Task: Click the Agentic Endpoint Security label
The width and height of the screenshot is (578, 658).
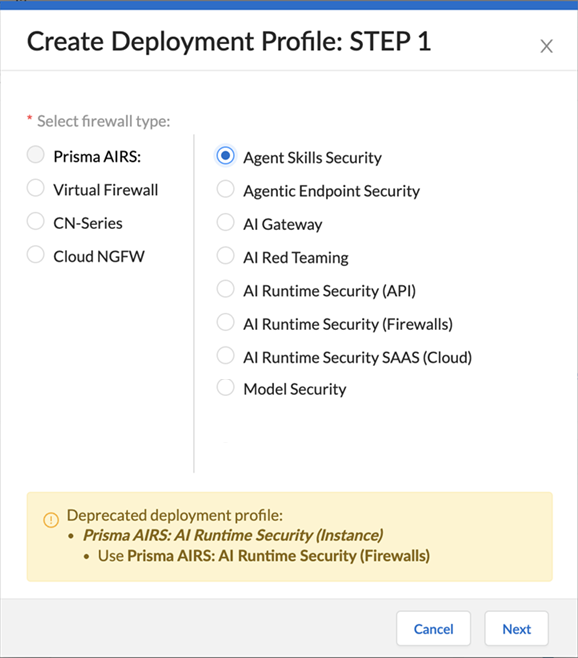Action: point(332,191)
